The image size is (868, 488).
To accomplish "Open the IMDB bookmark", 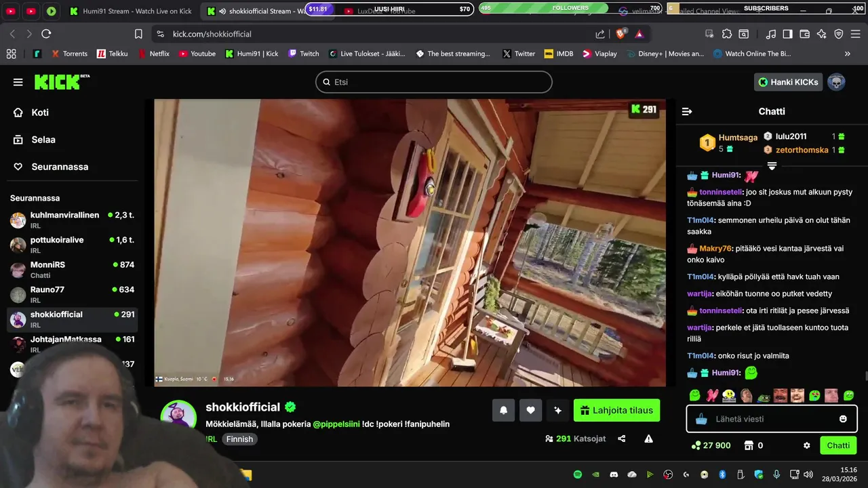I will click(x=558, y=54).
